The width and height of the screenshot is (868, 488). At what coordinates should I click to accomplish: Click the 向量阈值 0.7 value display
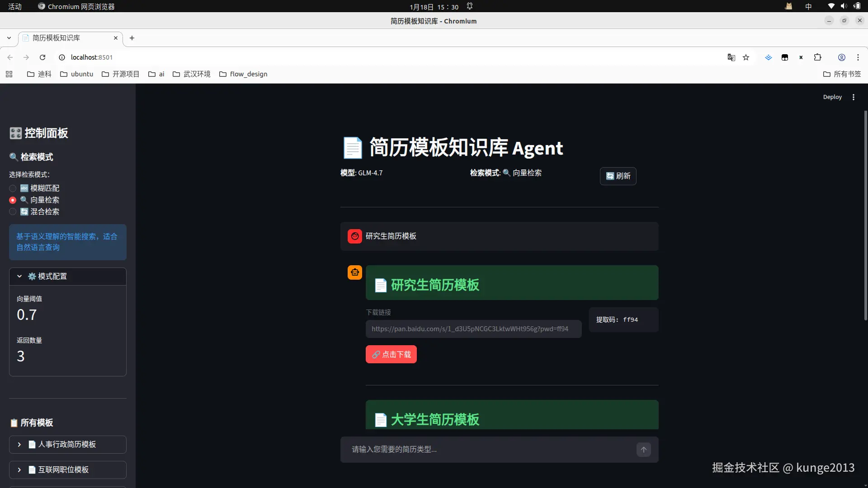[x=26, y=314]
